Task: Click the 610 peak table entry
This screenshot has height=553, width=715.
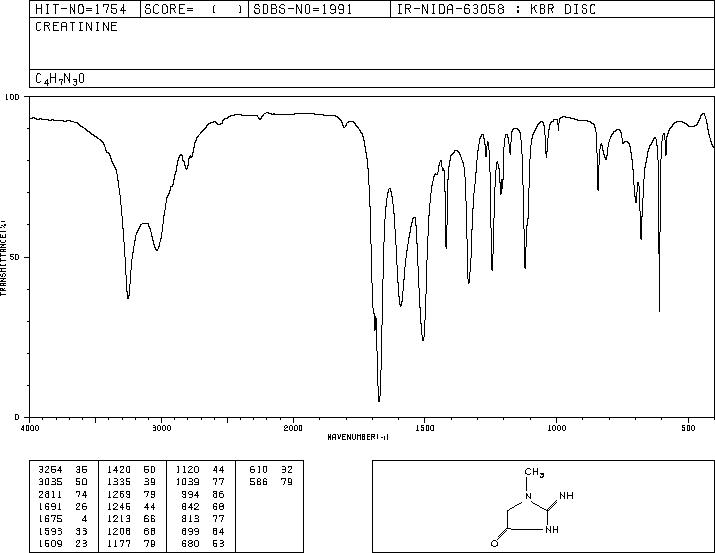Action: [x=259, y=470]
